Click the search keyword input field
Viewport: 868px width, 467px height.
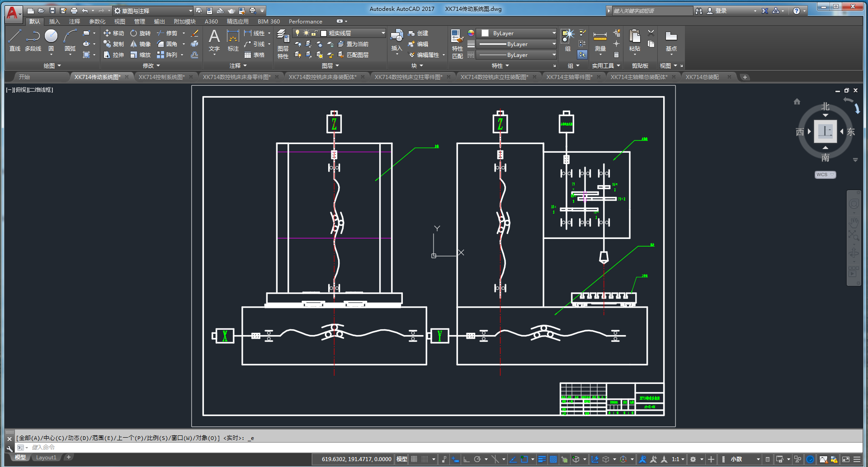[x=651, y=11]
